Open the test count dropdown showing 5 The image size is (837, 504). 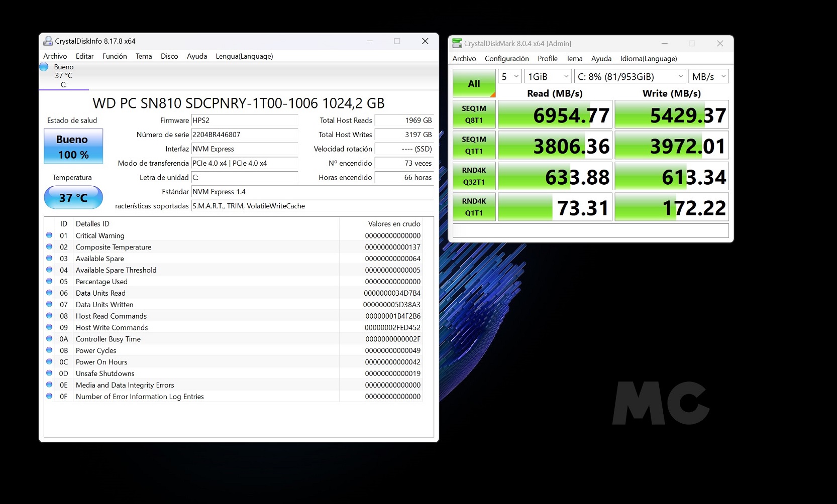509,76
